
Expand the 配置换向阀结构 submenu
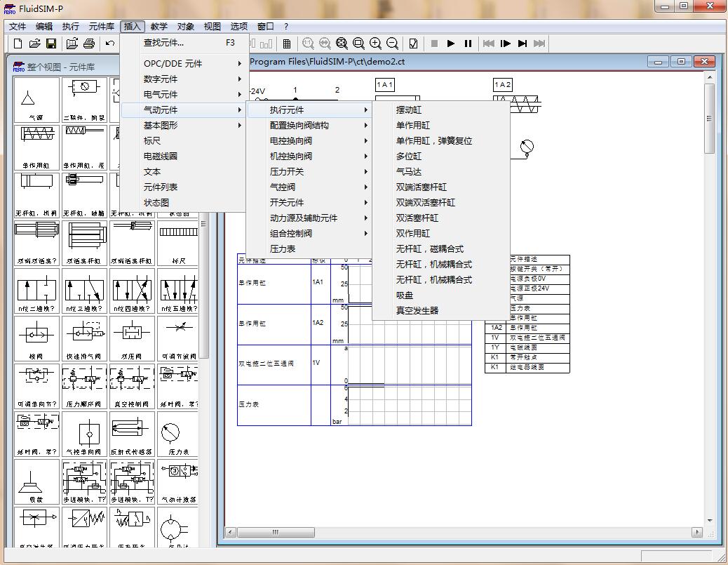pos(309,125)
